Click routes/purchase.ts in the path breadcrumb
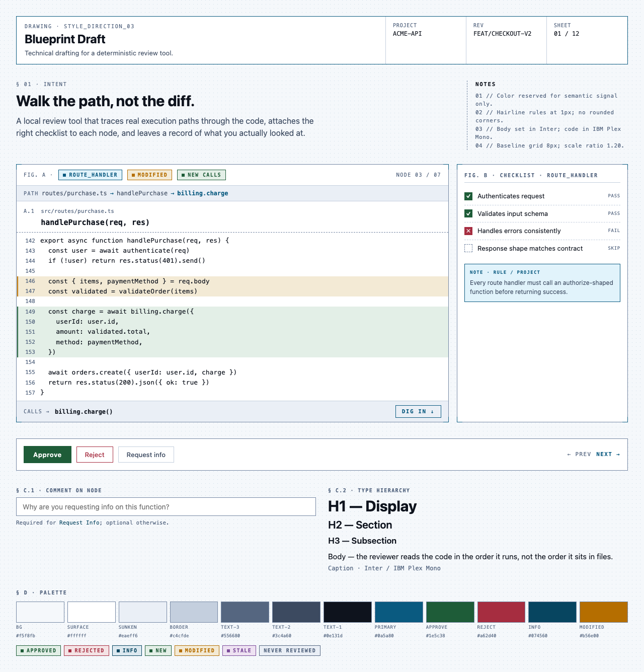The image size is (644, 672). 74,193
